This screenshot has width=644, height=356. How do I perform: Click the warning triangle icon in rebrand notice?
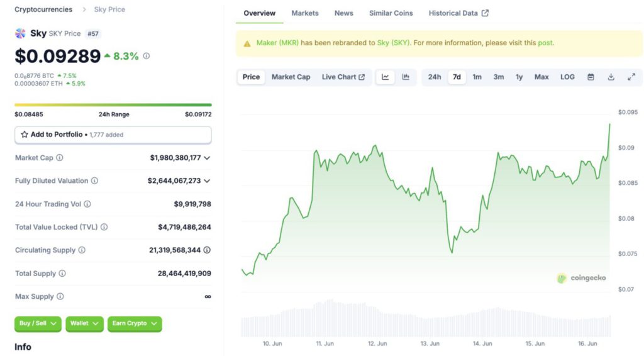247,43
